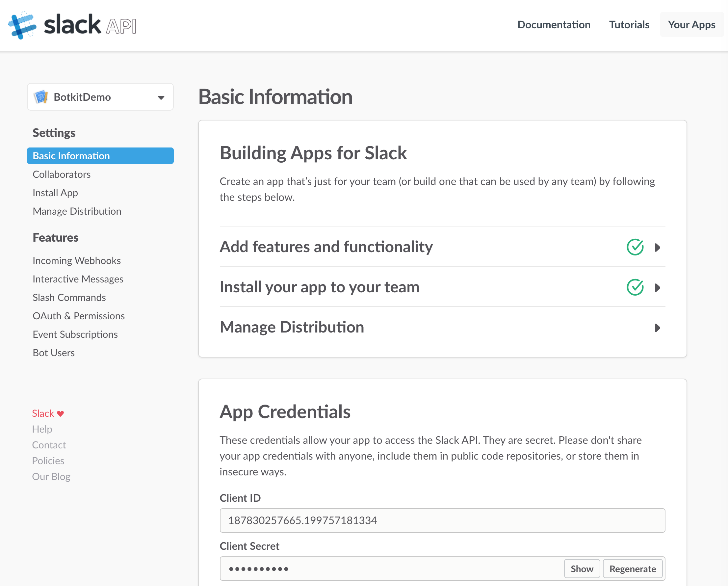
Task: Go to Event Subscriptions settings
Action: click(75, 334)
